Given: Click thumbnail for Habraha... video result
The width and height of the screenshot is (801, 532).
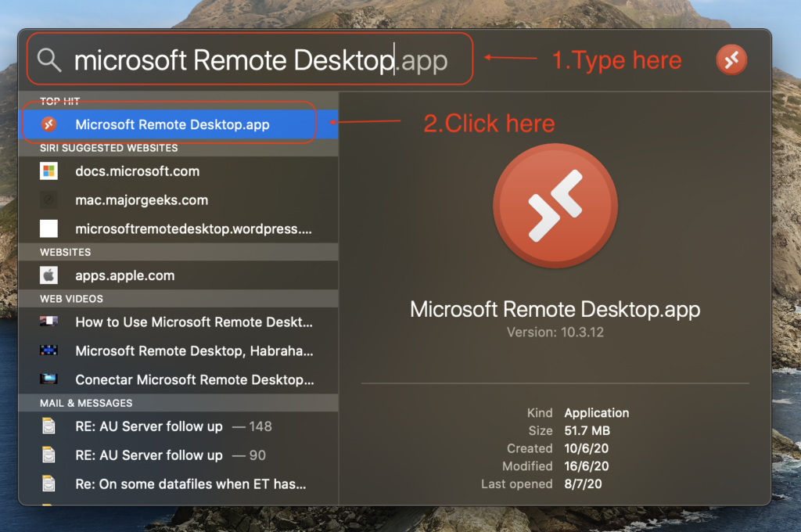Looking at the screenshot, I should (48, 350).
